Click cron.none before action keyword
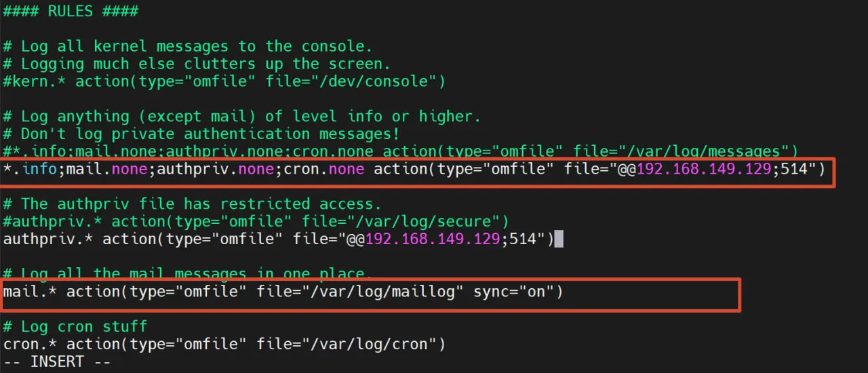Image resolution: width=868 pixels, height=373 pixels. pyautogui.click(x=324, y=169)
